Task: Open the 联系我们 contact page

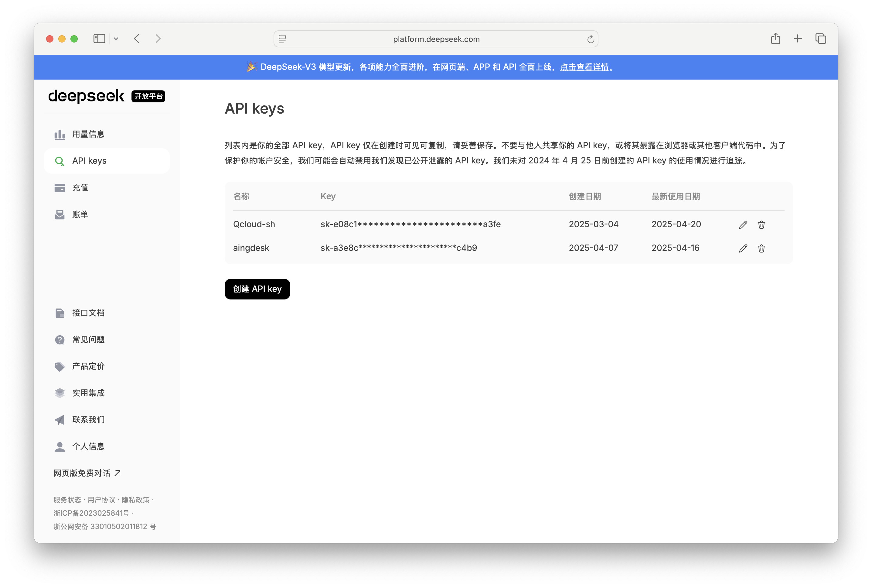Action: [88, 420]
